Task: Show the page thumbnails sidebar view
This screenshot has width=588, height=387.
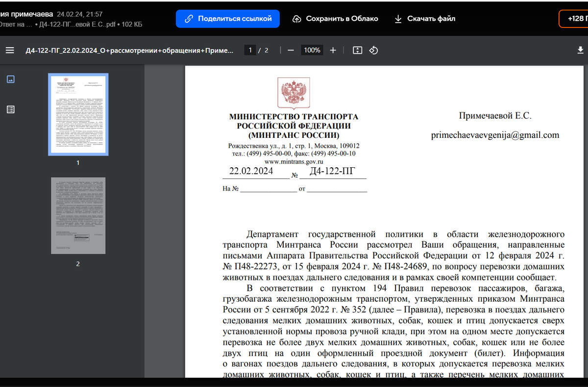Action: pos(10,79)
